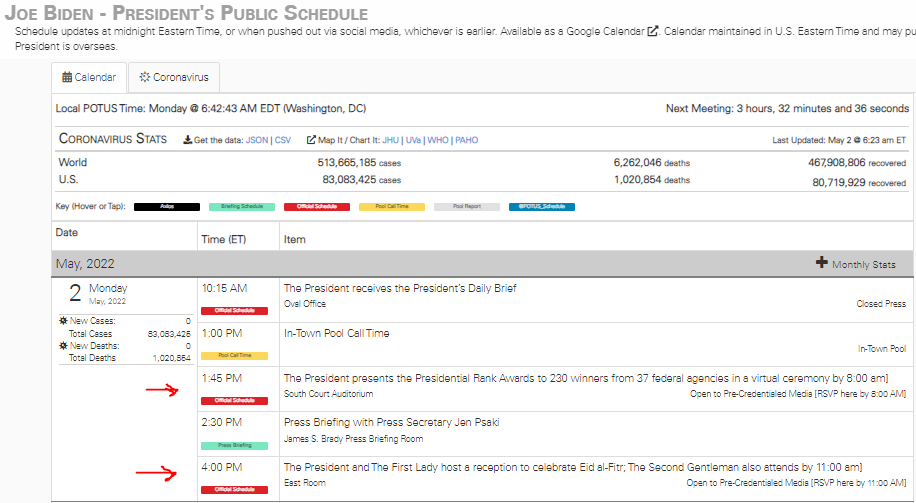Click the download icon beside Get the data

coord(188,140)
